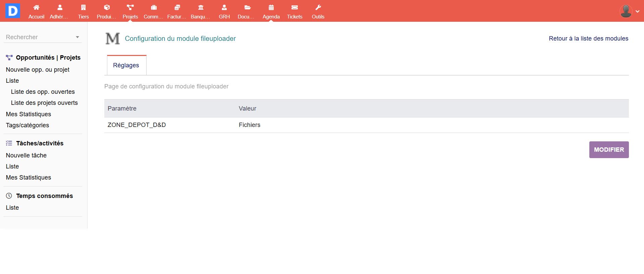Expand the Rechercher dropdown arrow
Image resolution: width=644 pixels, height=274 pixels.
coord(77,37)
